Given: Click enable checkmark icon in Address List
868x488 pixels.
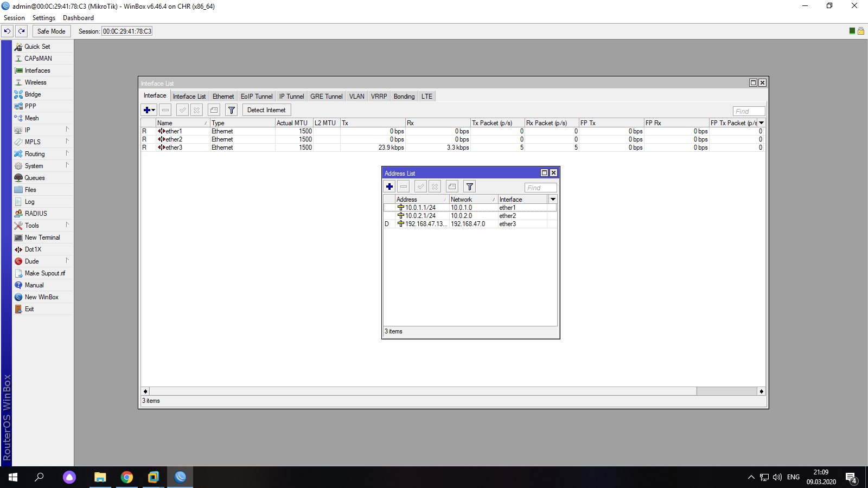Looking at the screenshot, I should click(421, 187).
